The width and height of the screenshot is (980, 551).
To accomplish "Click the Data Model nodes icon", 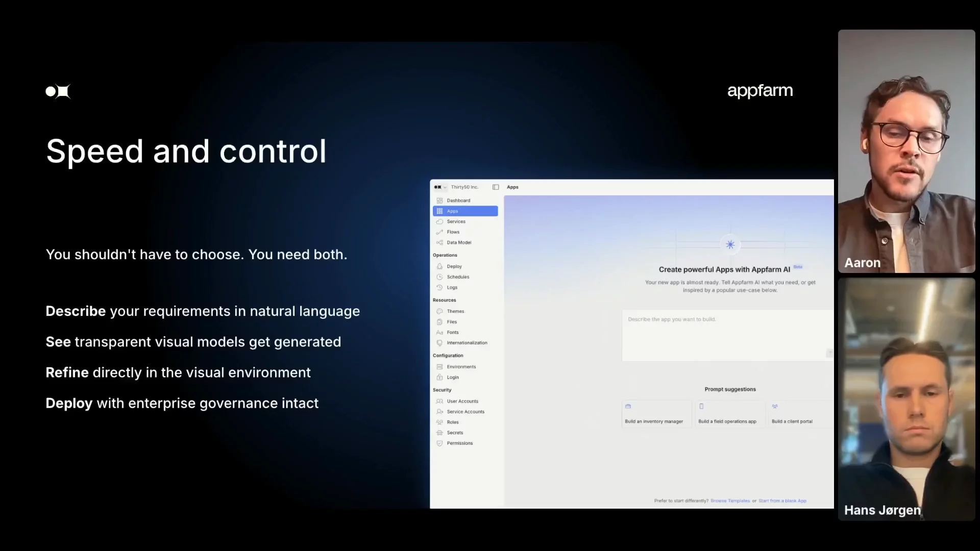I will pos(439,243).
